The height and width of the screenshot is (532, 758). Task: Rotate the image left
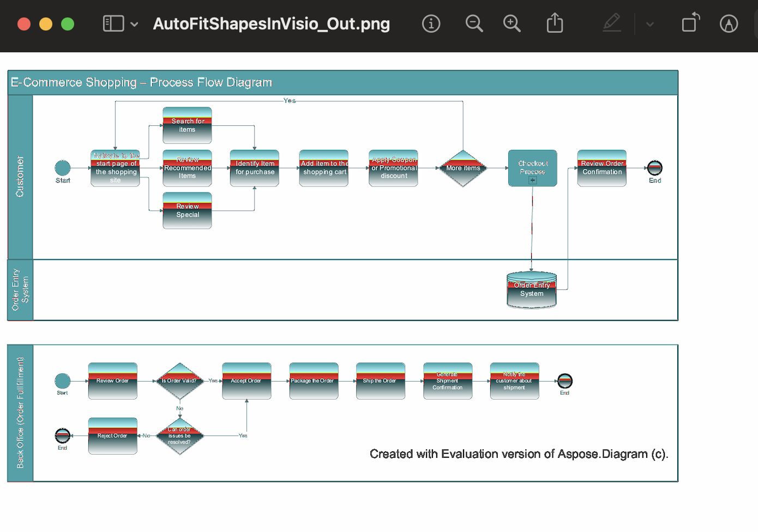point(690,23)
